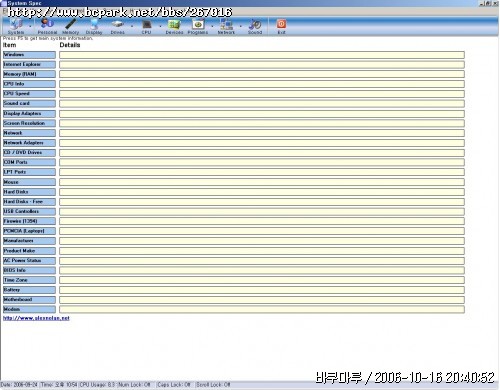Screen dimensions: 500x390
Task: Click the PCMCIA (Laptops) item label
Action: click(x=29, y=231)
